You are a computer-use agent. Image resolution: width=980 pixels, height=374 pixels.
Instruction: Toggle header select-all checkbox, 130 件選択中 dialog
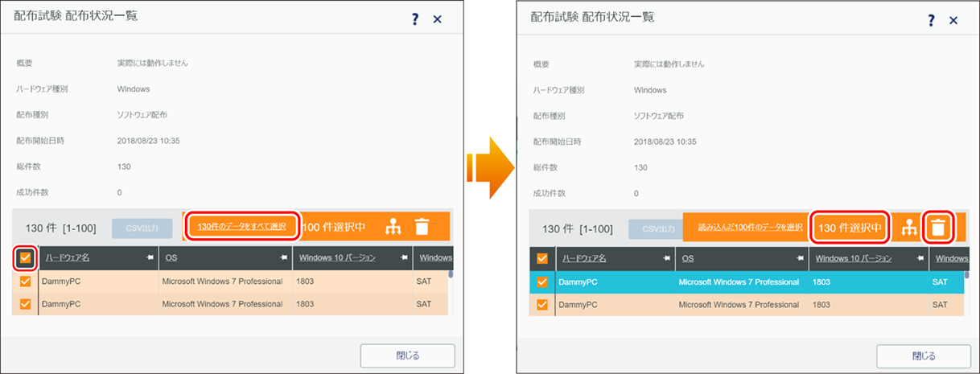click(541, 258)
